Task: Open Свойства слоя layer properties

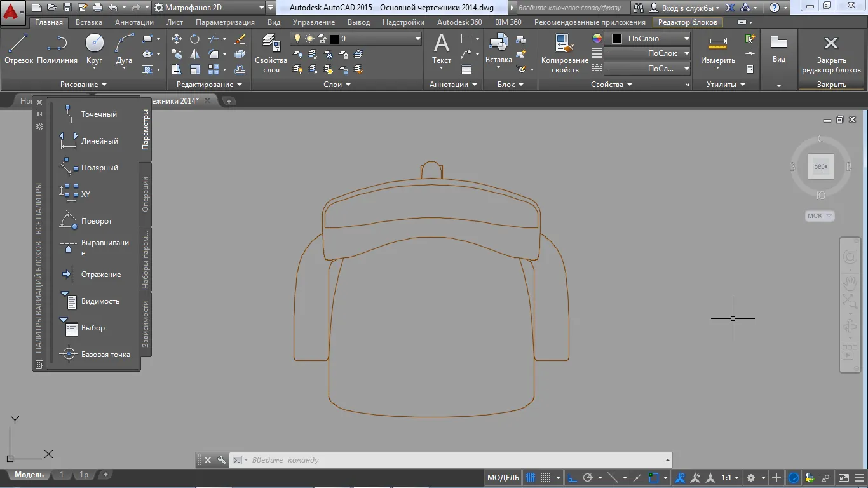Action: click(271, 53)
